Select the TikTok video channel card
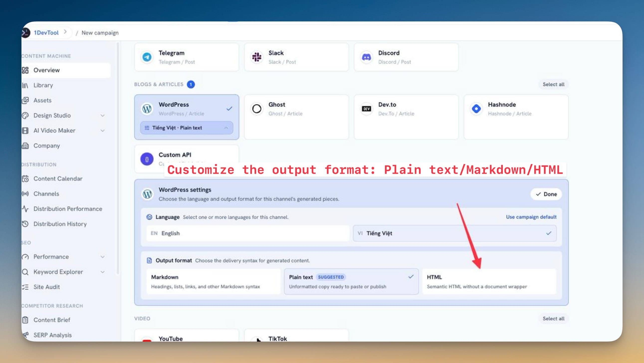644x363 pixels. pos(296,336)
